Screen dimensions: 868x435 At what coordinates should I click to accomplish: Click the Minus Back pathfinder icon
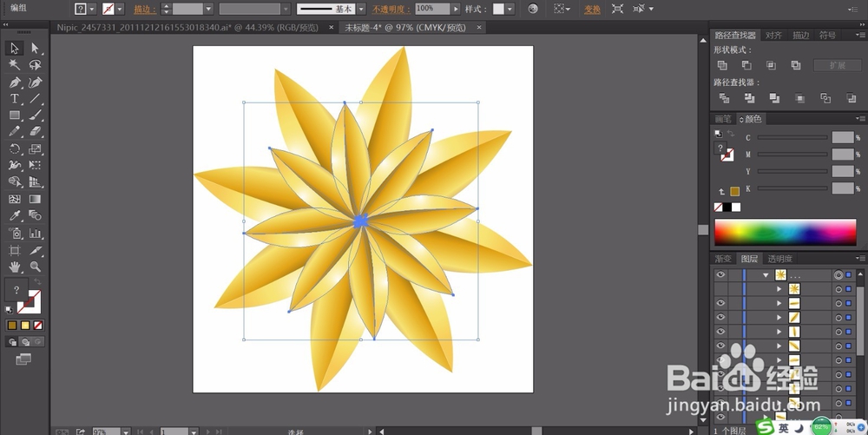[x=851, y=98]
